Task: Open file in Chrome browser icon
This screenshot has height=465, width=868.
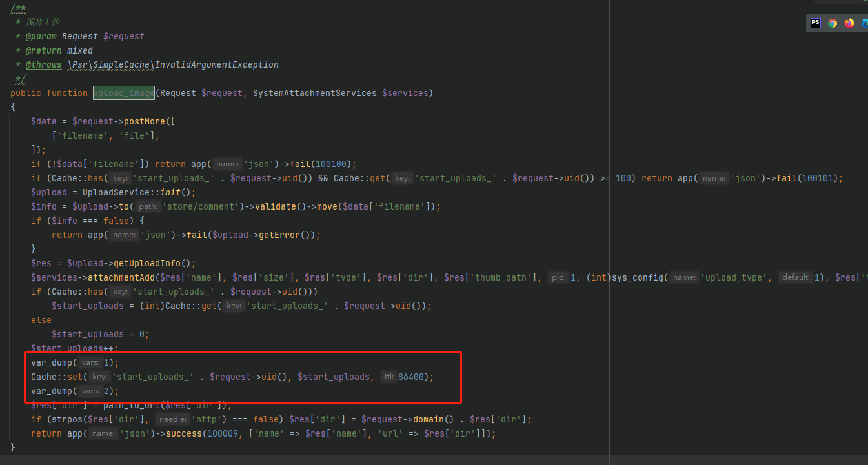Action: coord(833,23)
